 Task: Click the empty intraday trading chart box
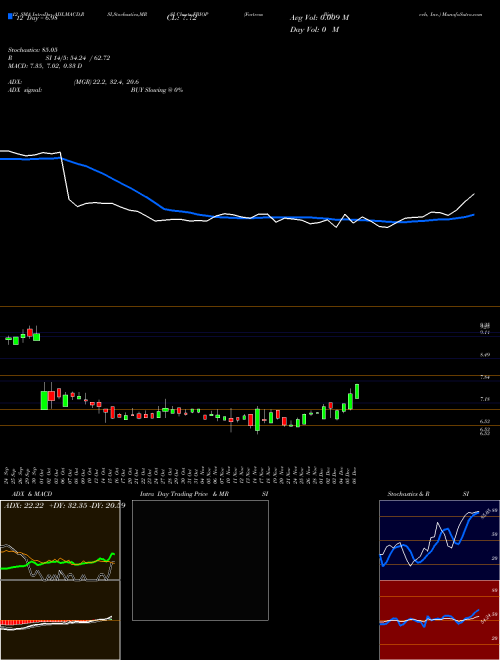[200, 560]
